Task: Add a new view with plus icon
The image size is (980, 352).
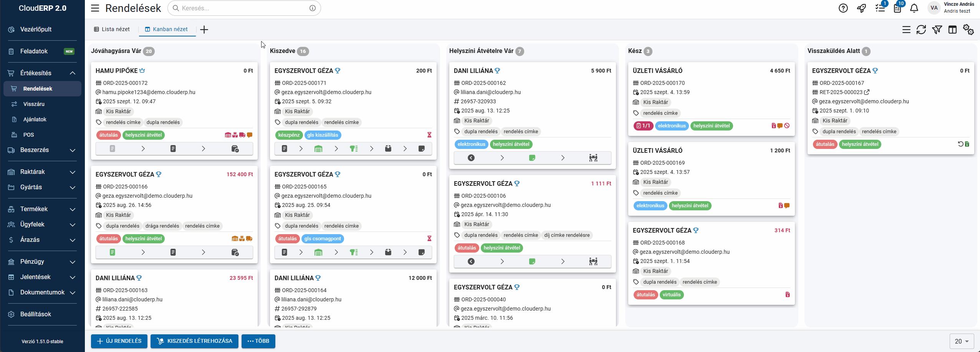Action: tap(204, 30)
